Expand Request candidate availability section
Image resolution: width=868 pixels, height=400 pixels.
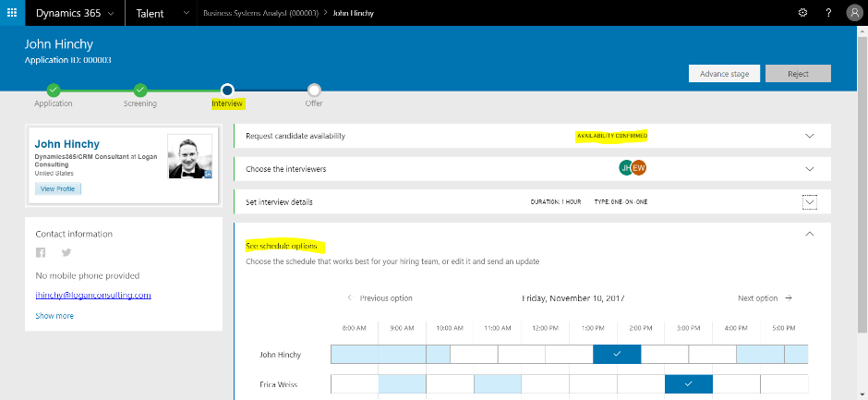(x=810, y=136)
